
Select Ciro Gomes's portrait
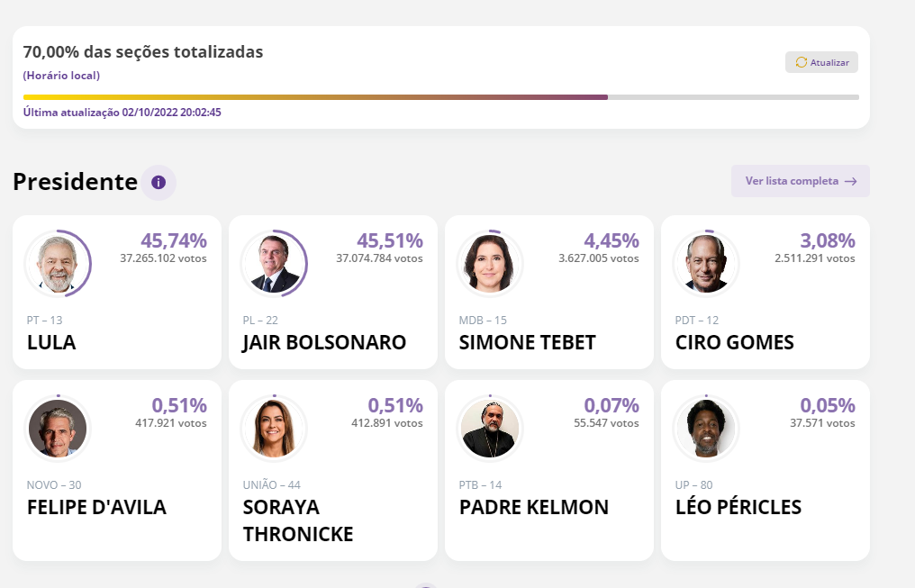point(706,264)
